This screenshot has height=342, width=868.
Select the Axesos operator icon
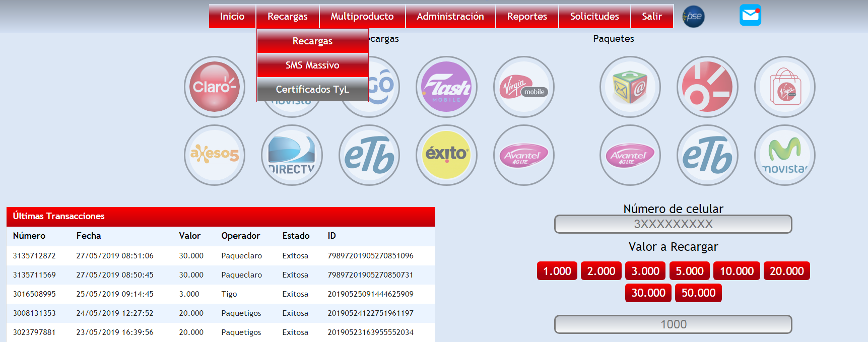pos(215,155)
